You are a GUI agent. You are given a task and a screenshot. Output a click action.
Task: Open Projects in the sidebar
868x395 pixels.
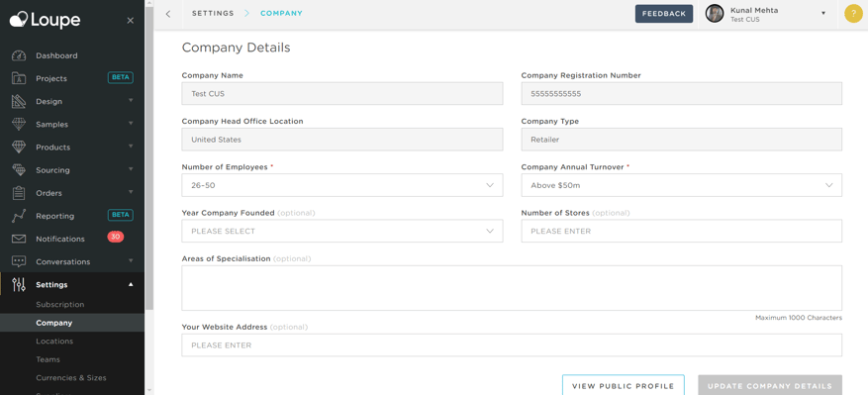pyautogui.click(x=51, y=78)
